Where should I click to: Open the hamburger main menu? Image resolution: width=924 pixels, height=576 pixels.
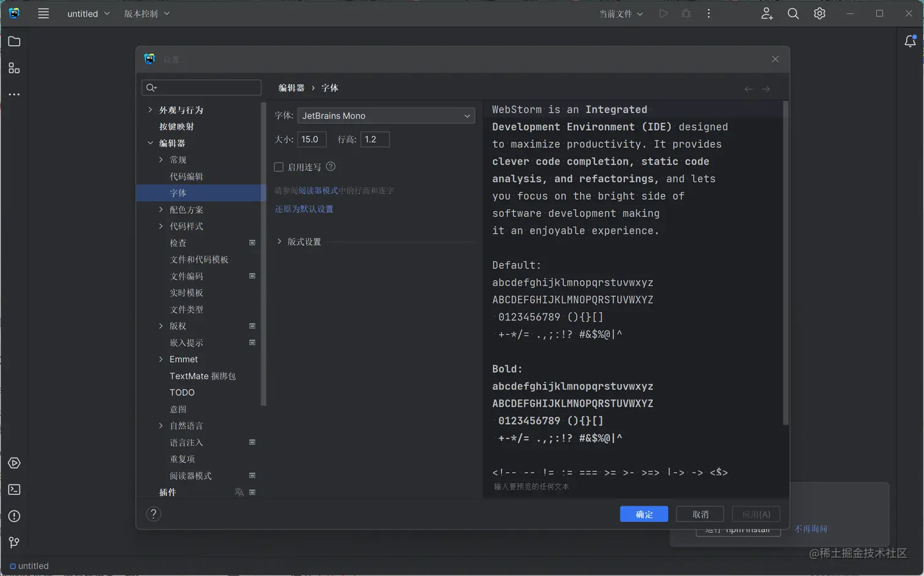click(43, 13)
